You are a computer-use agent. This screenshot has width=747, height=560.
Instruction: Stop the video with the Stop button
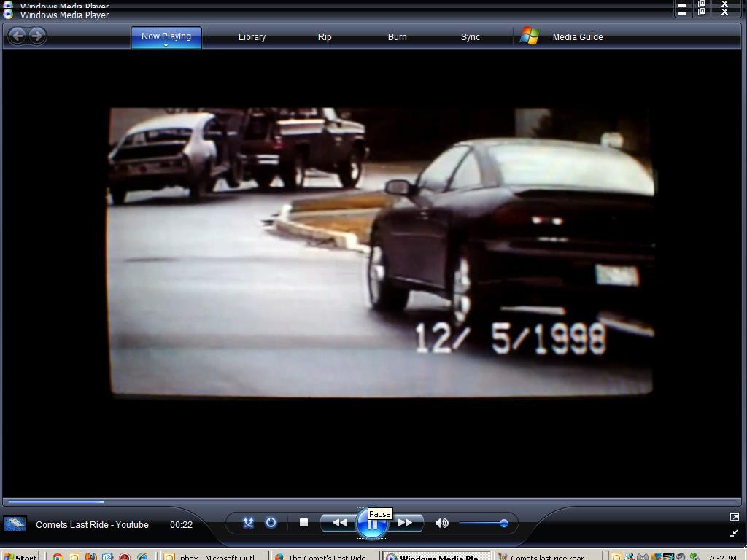pyautogui.click(x=304, y=523)
